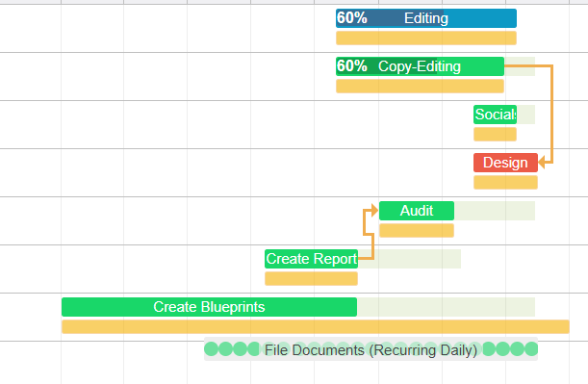Click the orange baseline under Create Report
The width and height of the screenshot is (588, 384).
point(311,279)
